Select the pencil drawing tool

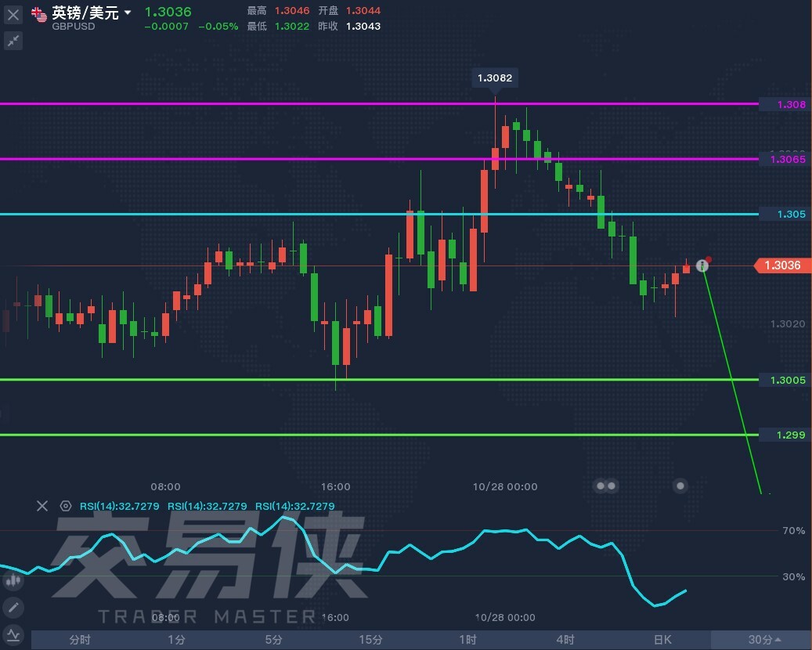coord(13,607)
